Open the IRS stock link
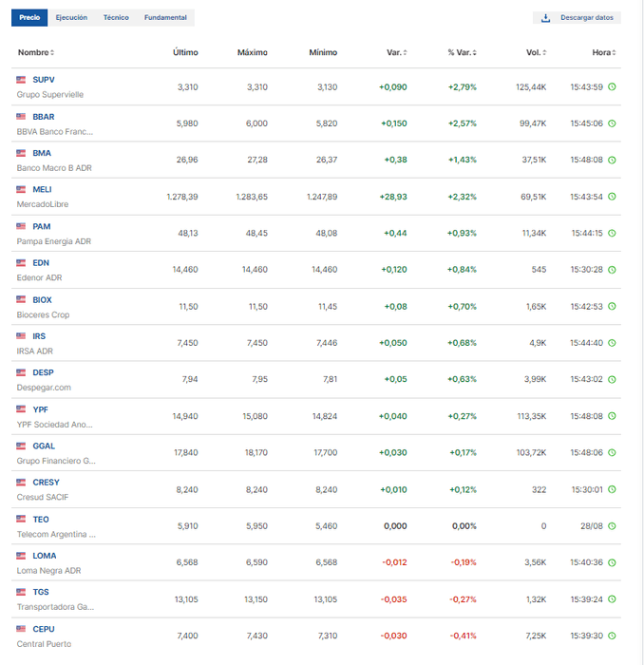 [39, 336]
